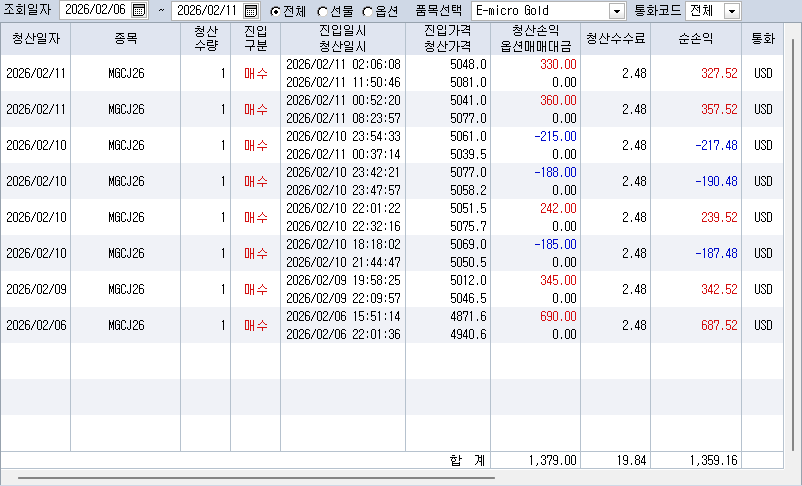
Task: Select liquidation profit 330.00
Action: (x=558, y=64)
